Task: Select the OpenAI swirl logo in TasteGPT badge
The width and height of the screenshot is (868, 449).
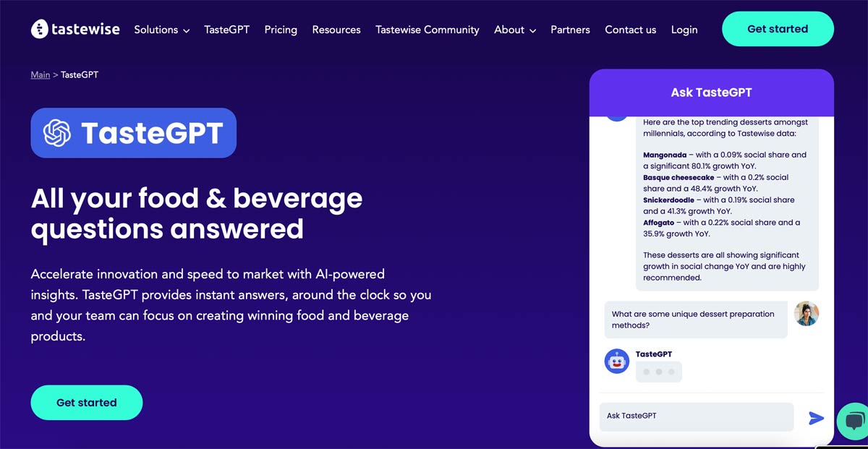Action: [x=57, y=133]
